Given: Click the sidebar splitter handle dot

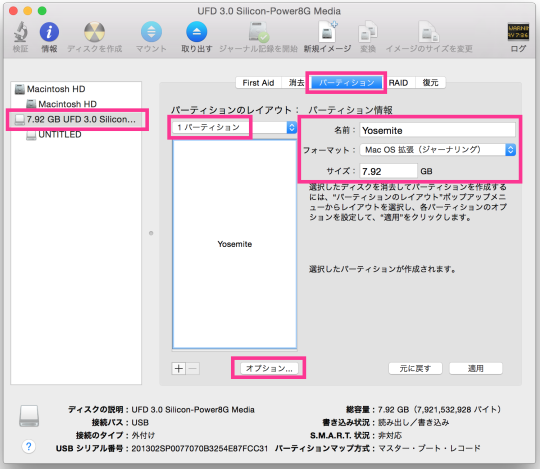Looking at the screenshot, I should pyautogui.click(x=151, y=233).
